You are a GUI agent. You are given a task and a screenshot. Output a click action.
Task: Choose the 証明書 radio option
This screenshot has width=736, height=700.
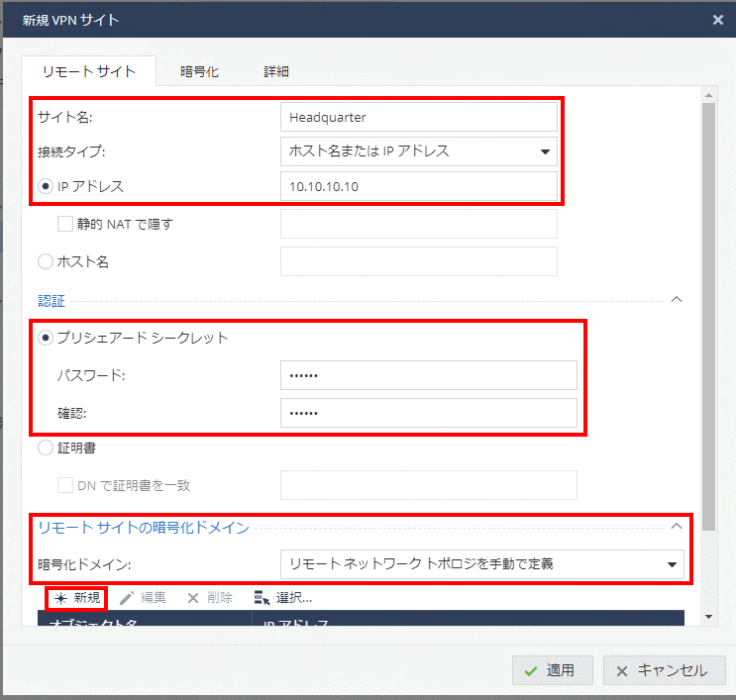coord(45,449)
